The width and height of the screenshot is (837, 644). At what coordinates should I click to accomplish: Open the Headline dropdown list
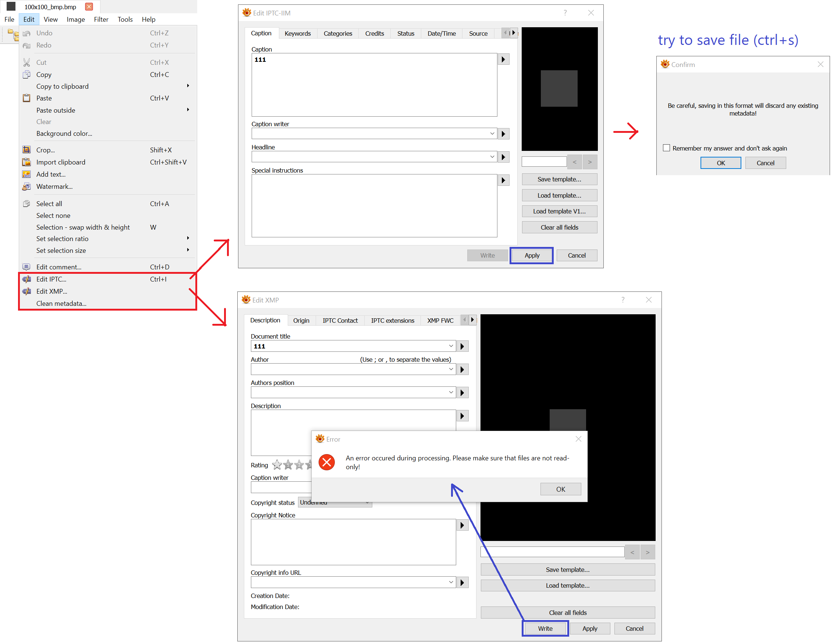coord(492,156)
